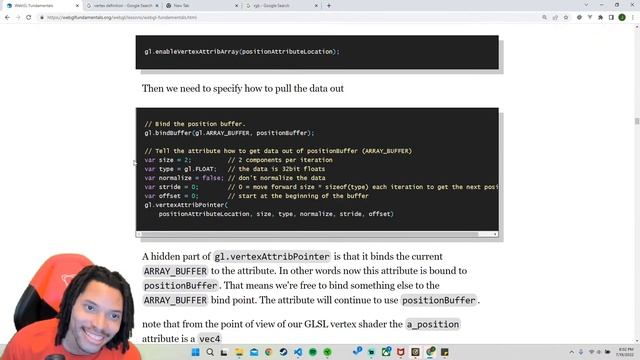Screen dimensions: 640x360
Task: Click the 'var stride = 0;' code line
Action: click(171, 187)
